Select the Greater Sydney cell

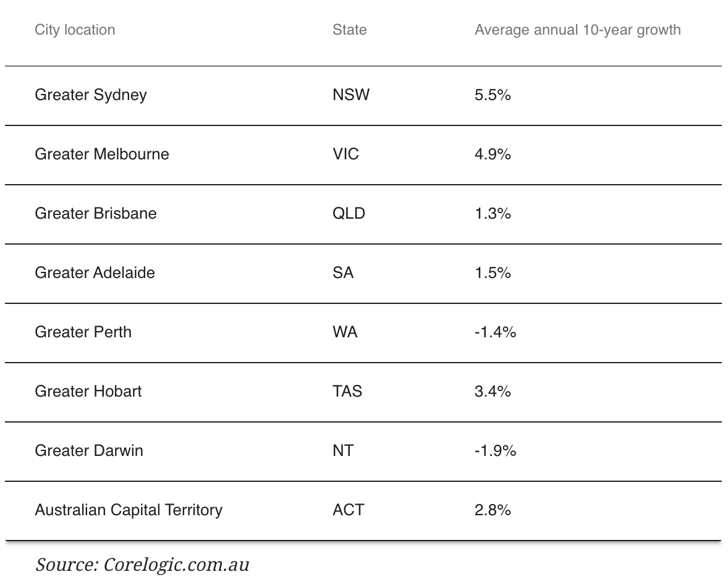(x=91, y=95)
